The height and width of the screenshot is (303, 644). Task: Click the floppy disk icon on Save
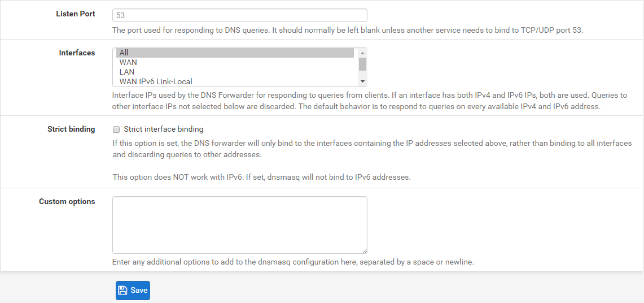[x=122, y=291]
